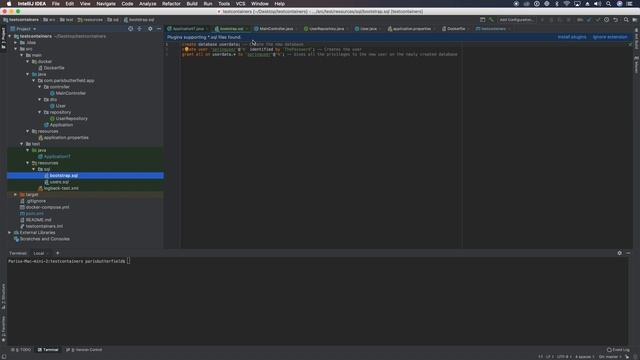Screen dimensions: 640x360
Task: Click the collapse all icon in Project panel header
Action: [x=140, y=29]
